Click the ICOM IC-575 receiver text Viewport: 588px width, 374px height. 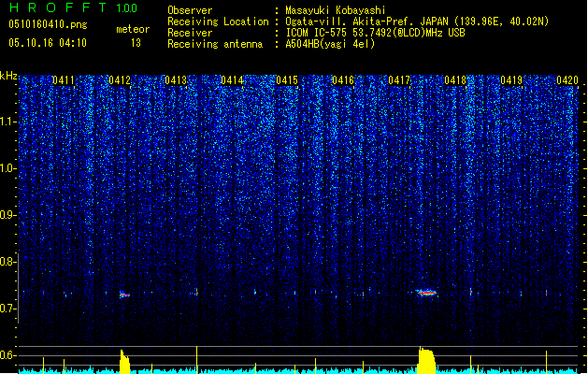pyautogui.click(x=376, y=33)
